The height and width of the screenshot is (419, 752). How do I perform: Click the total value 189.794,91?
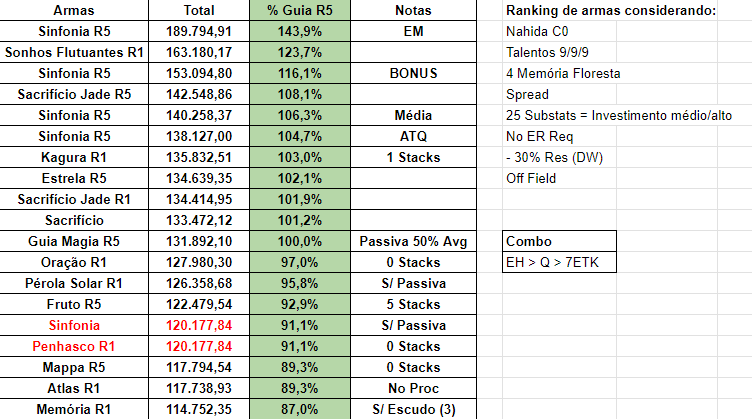point(200,31)
